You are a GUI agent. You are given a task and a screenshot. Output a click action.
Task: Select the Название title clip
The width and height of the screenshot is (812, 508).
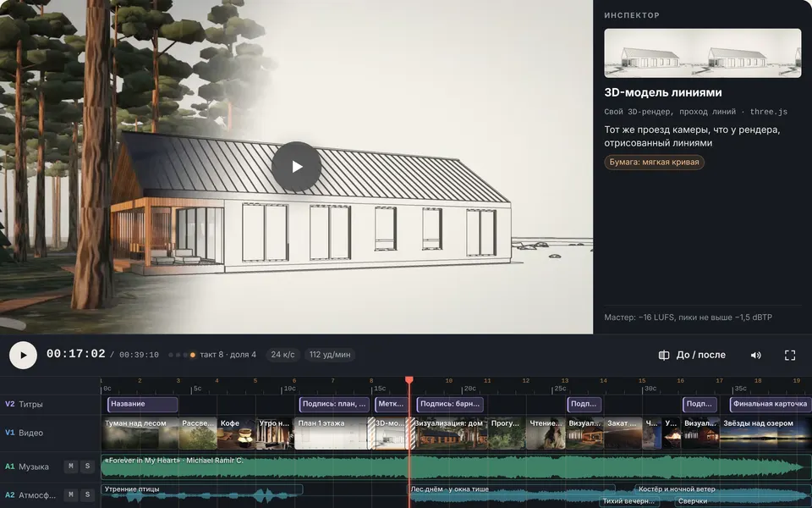coord(142,405)
